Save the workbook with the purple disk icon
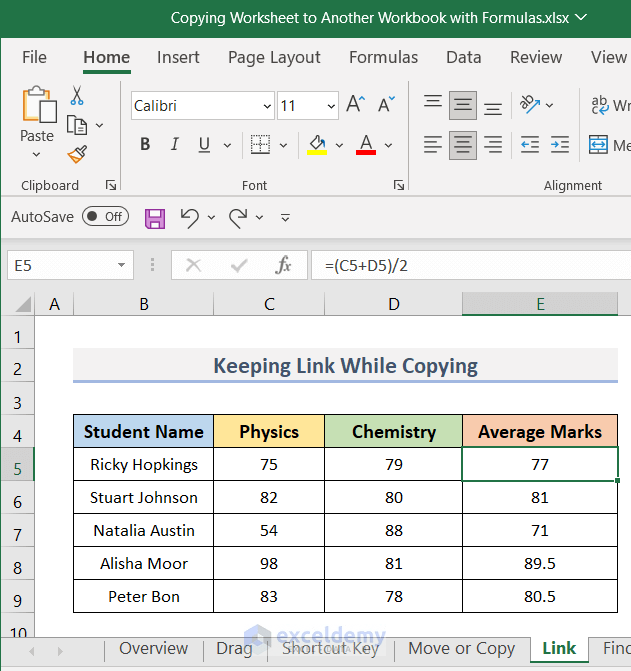Image resolution: width=631 pixels, height=671 pixels. tap(155, 218)
